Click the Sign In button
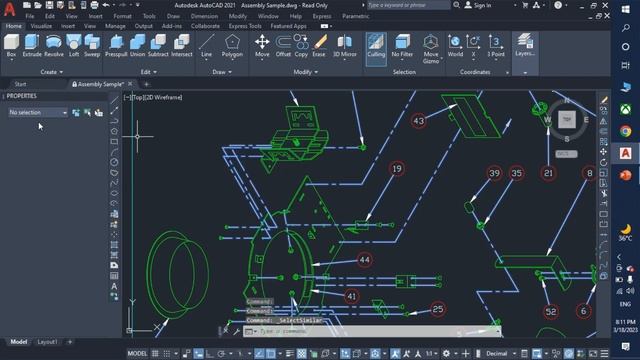Image resolution: width=640 pixels, height=360 pixels. (x=478, y=5)
